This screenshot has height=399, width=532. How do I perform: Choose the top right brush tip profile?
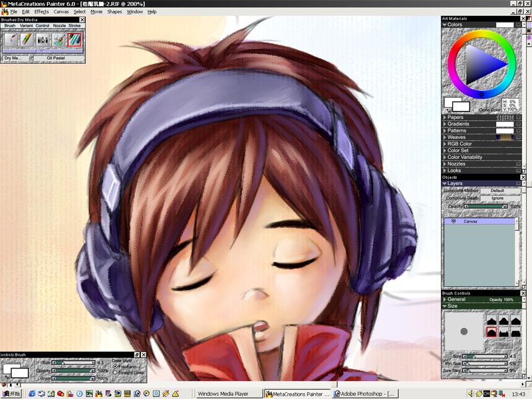pos(516,321)
